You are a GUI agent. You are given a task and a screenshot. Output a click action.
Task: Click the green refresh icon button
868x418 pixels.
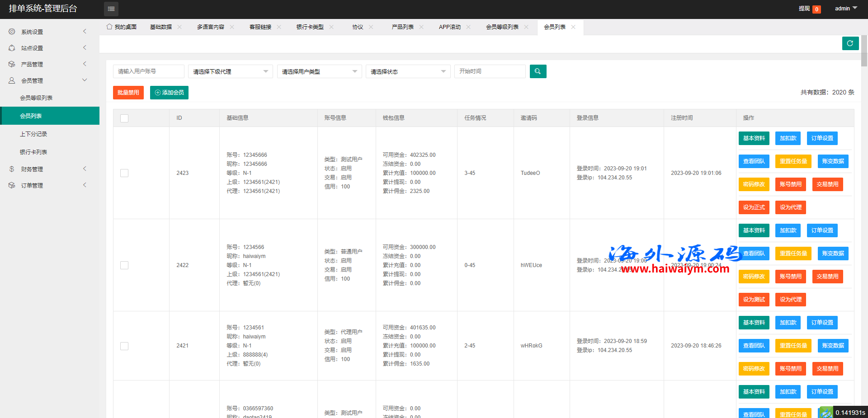[850, 43]
